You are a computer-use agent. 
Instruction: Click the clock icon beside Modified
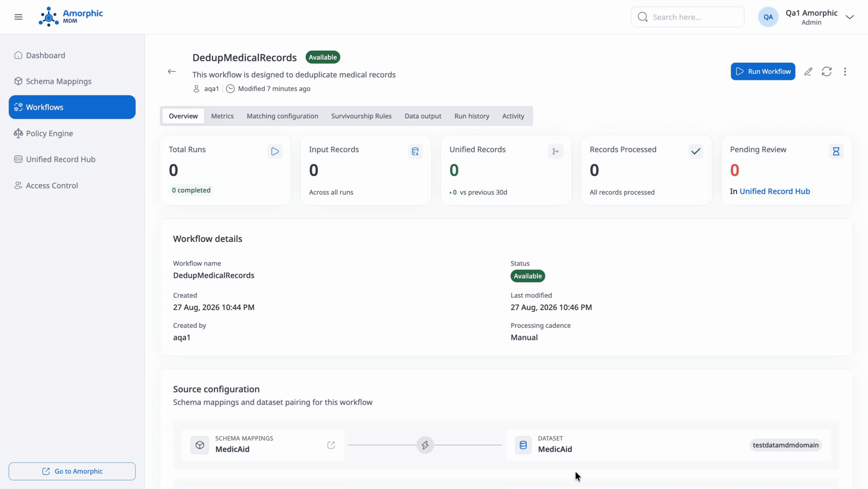(230, 89)
